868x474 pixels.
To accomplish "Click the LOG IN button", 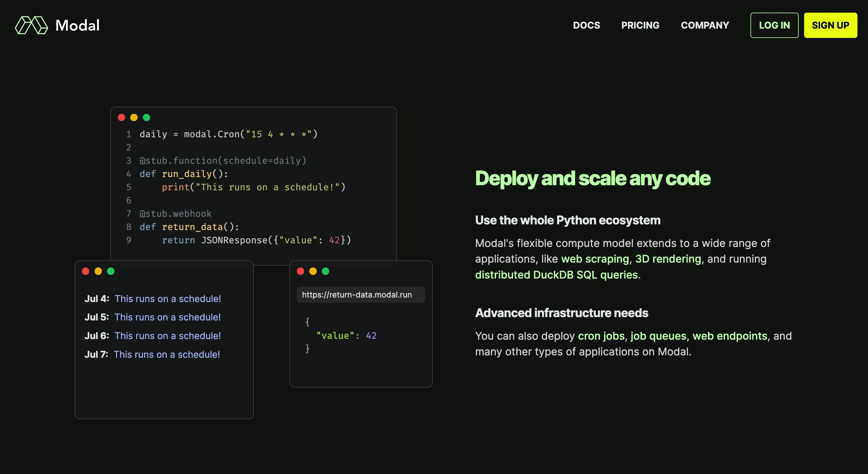I will click(x=774, y=25).
